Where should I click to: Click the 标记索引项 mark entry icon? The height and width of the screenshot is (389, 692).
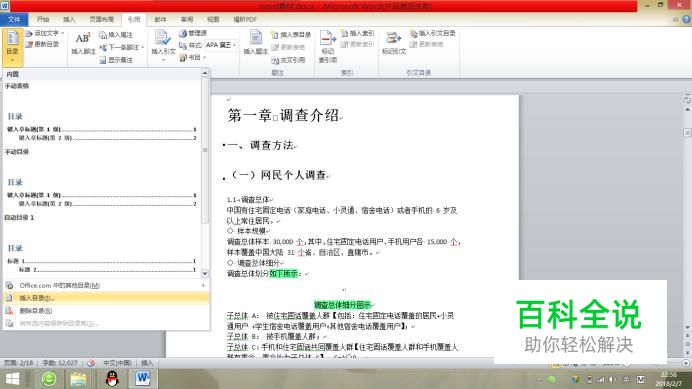click(327, 38)
